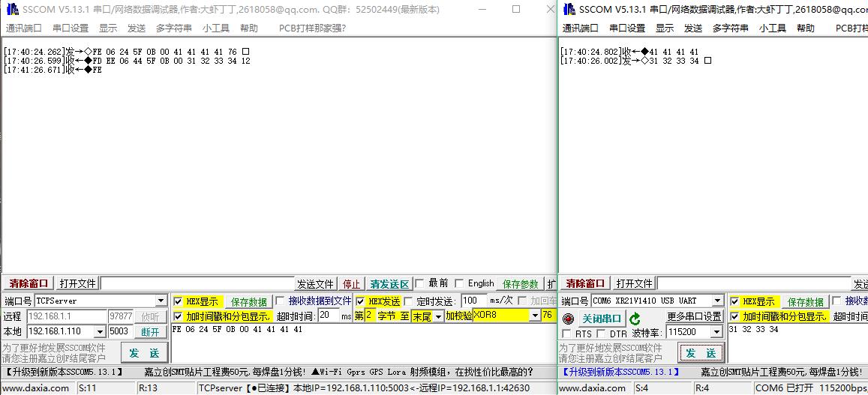Click the red serial port status indicator icon

(x=568, y=319)
